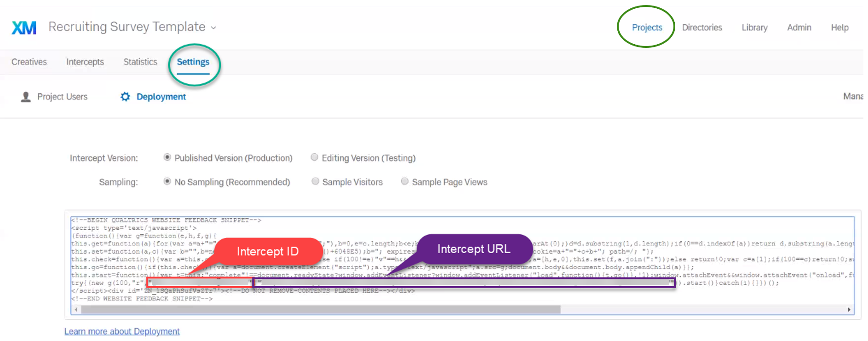Switch to the Creatives tab
The image size is (868, 341).
coord(29,62)
